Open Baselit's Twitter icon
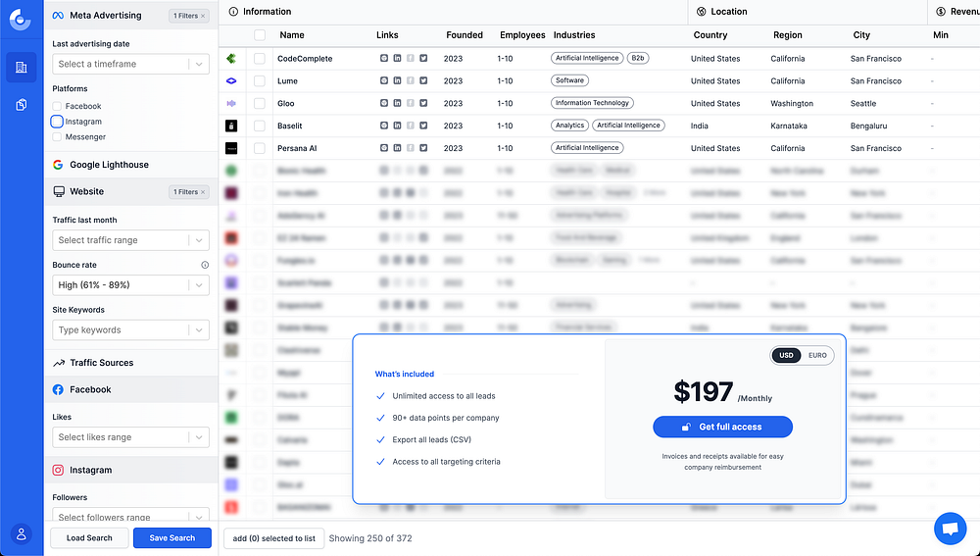The image size is (980, 556). coord(423,126)
